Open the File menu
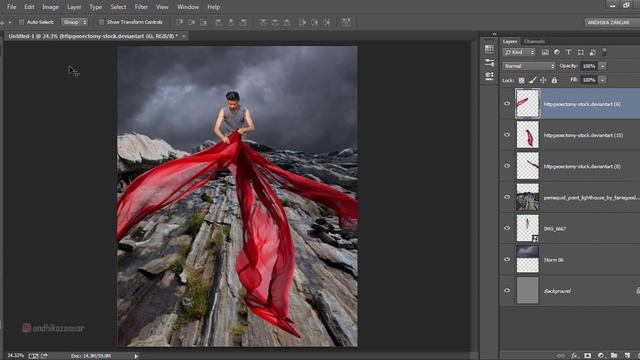The image size is (640, 360). 11,7
